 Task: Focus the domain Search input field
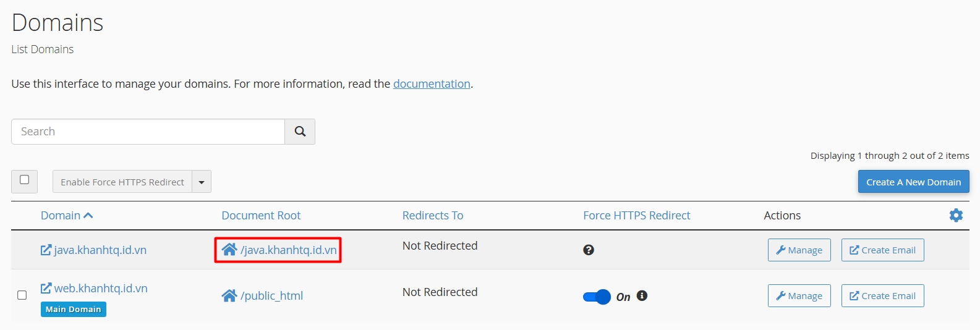tap(148, 132)
